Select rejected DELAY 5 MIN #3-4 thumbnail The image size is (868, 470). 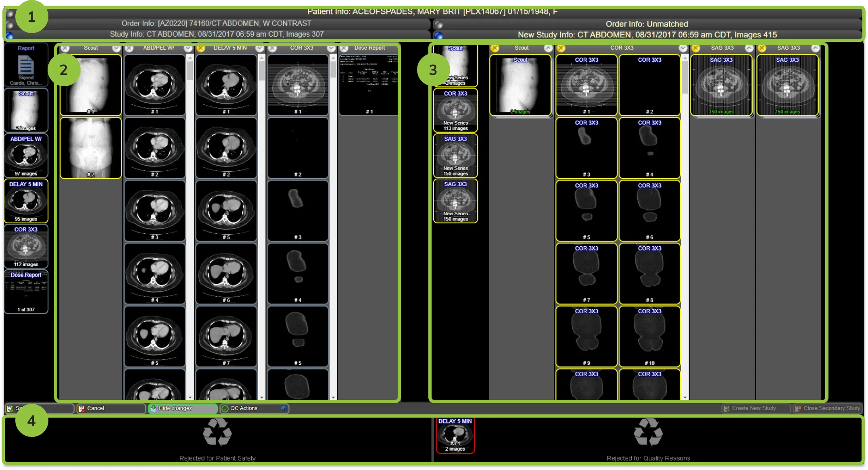tap(455, 435)
